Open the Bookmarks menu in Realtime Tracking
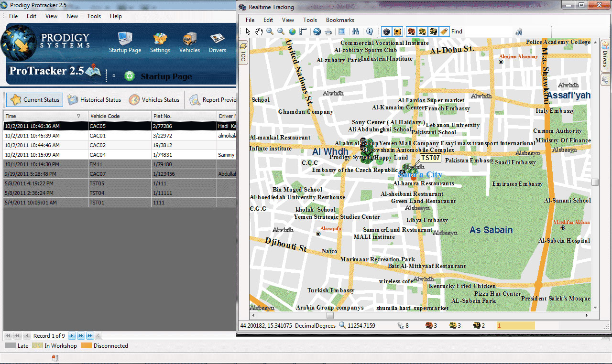The image size is (612, 364). tap(340, 20)
